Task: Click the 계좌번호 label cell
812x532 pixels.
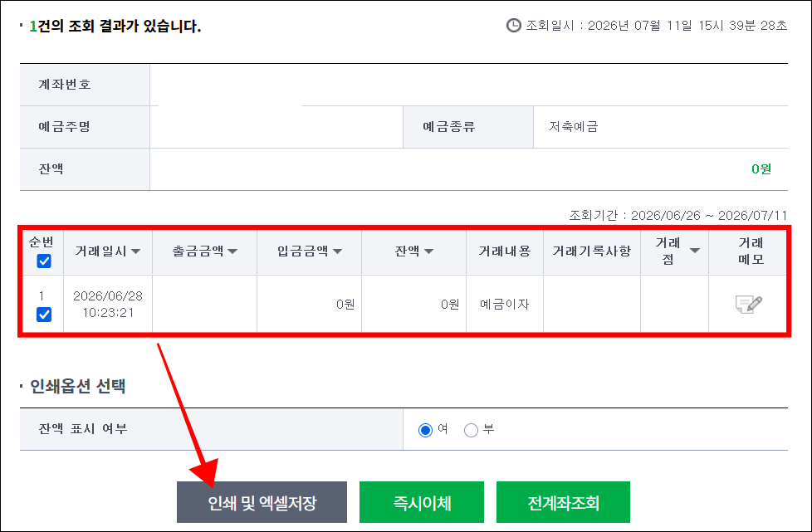Action: tap(85, 85)
